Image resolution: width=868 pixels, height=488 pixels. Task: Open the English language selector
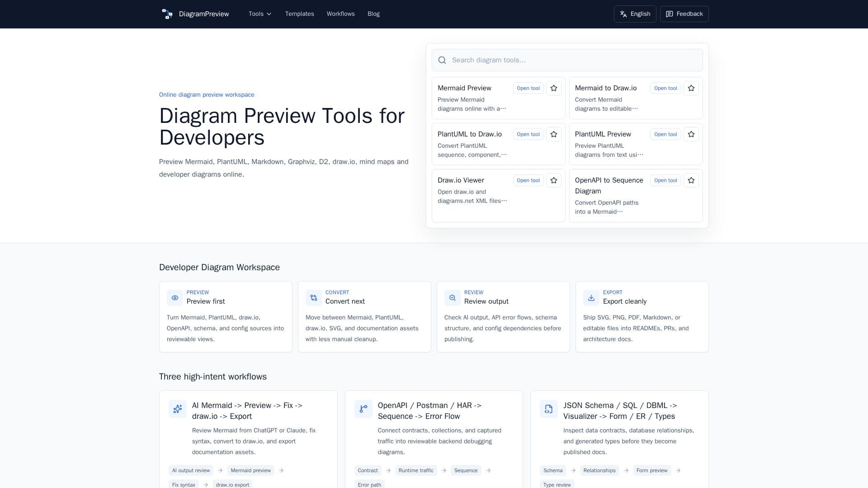tap(635, 14)
